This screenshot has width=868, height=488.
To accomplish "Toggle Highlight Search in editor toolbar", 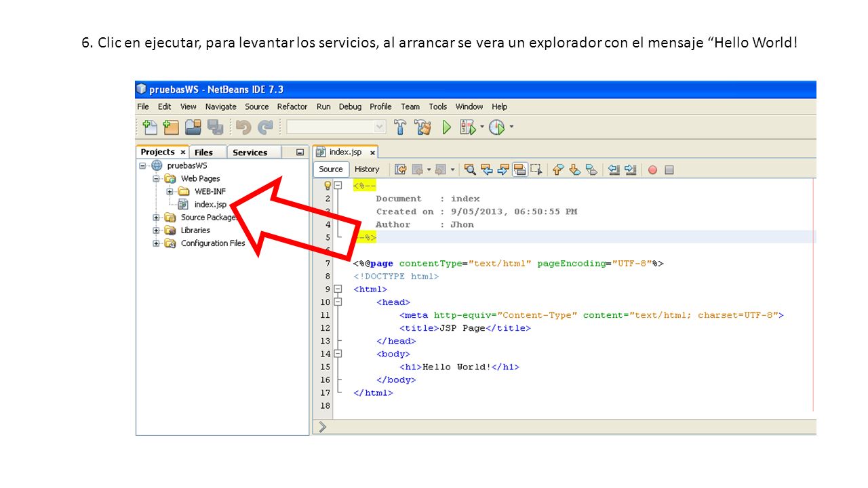I will (520, 169).
